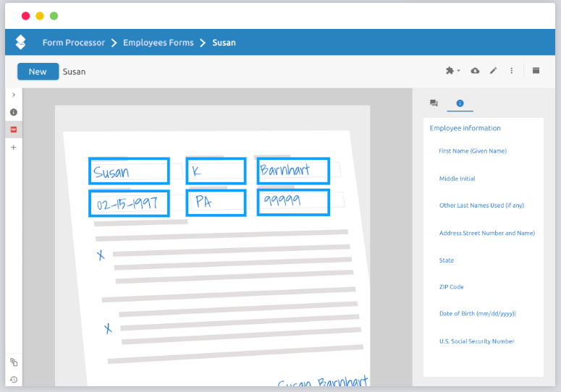Toggle the side panel layout icon

(x=536, y=71)
